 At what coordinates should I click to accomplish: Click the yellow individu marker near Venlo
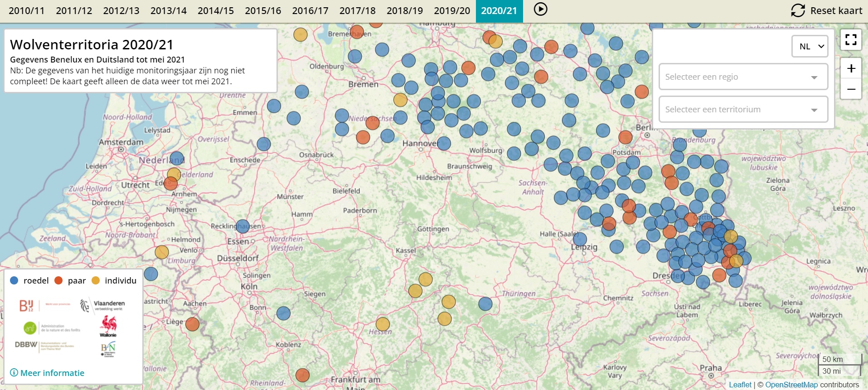coord(162,252)
